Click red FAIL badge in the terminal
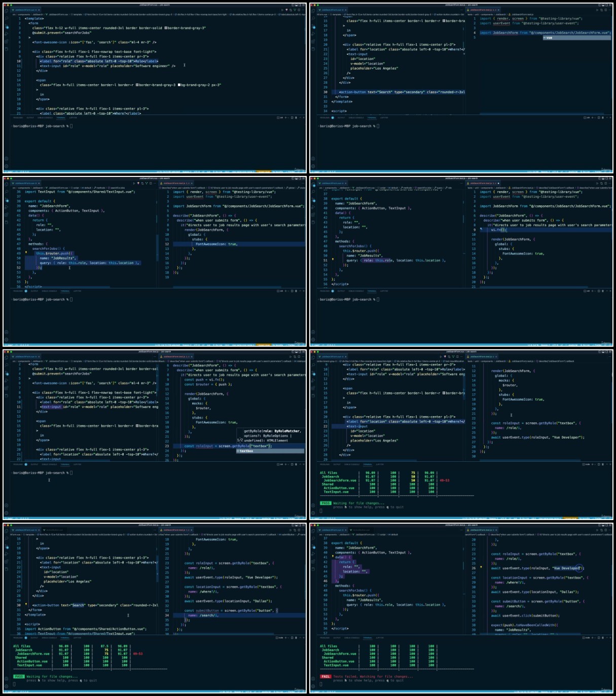The width and height of the screenshot is (616, 696). pyautogui.click(x=325, y=676)
